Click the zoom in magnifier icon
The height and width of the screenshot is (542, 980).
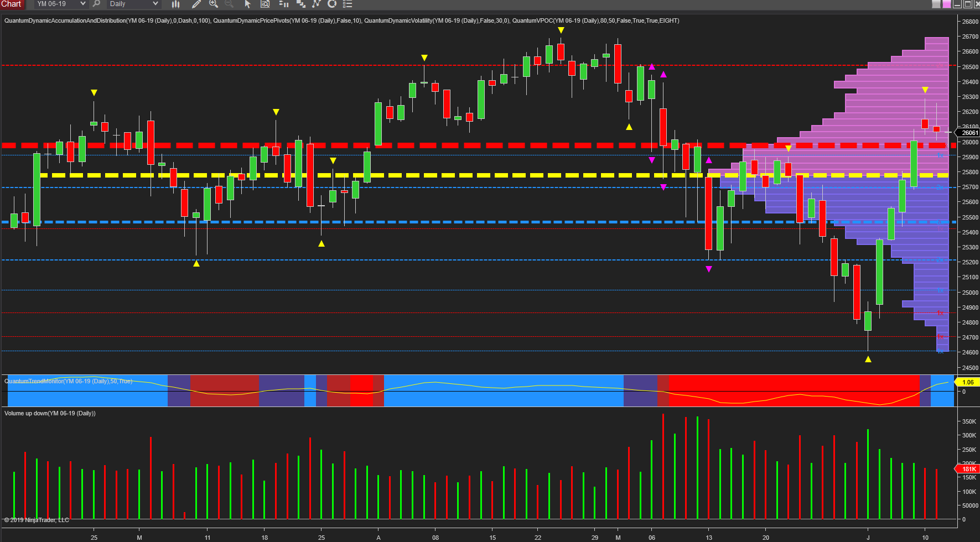[x=214, y=4]
